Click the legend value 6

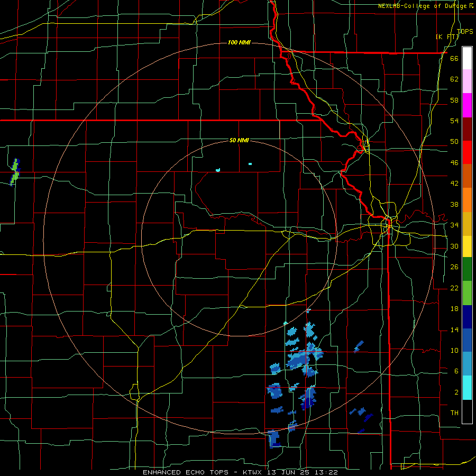tap(456, 371)
